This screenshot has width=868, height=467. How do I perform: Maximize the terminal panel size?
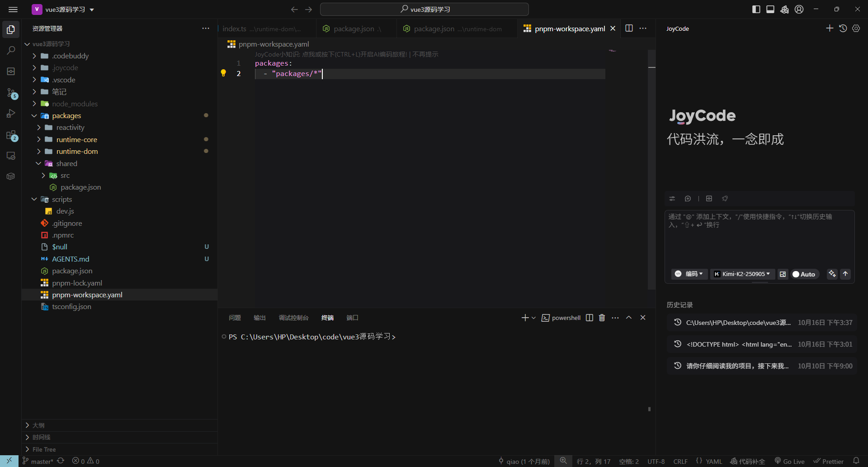click(629, 318)
